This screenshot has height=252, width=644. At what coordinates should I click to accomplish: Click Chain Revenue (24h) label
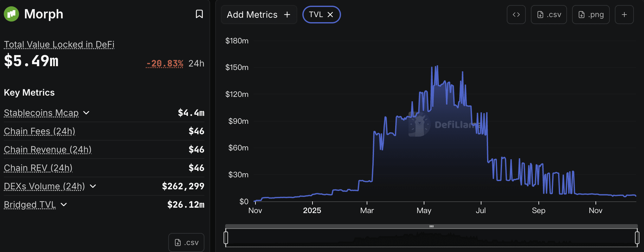tap(48, 149)
